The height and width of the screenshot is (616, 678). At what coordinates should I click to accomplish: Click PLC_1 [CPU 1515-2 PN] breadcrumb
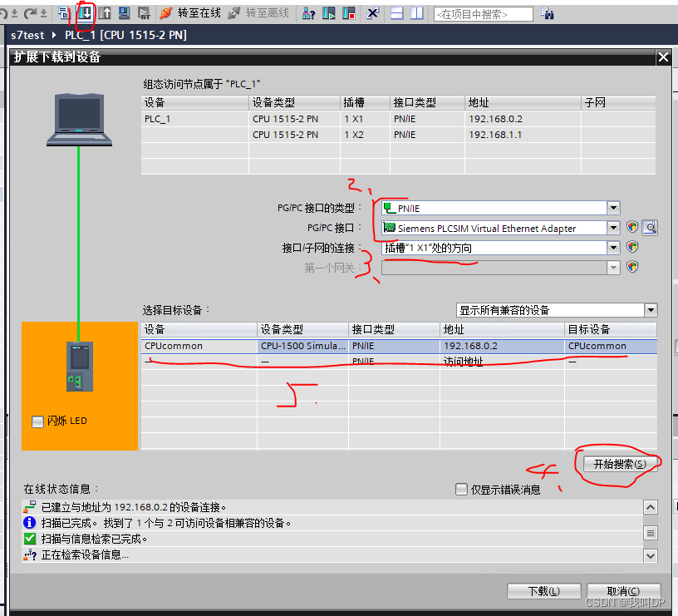tap(125, 35)
